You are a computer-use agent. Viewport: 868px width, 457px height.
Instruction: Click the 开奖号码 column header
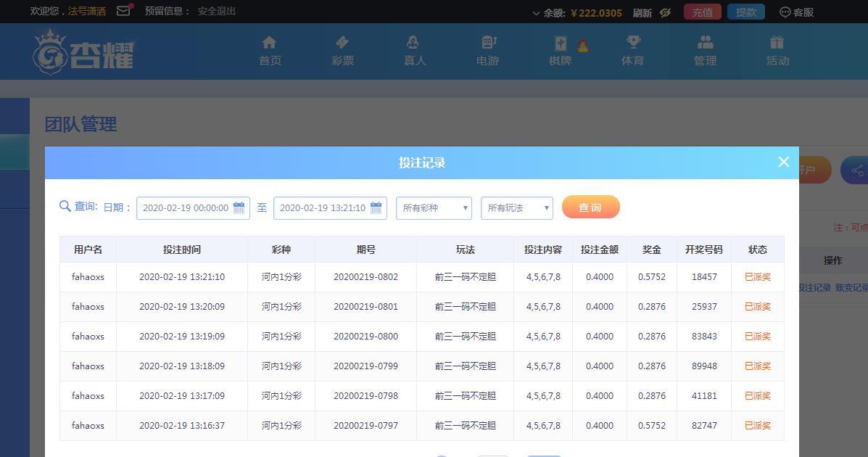coord(704,250)
